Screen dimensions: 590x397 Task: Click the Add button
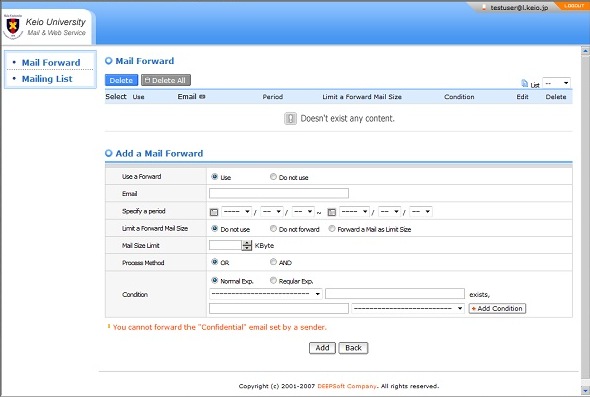pyautogui.click(x=322, y=348)
